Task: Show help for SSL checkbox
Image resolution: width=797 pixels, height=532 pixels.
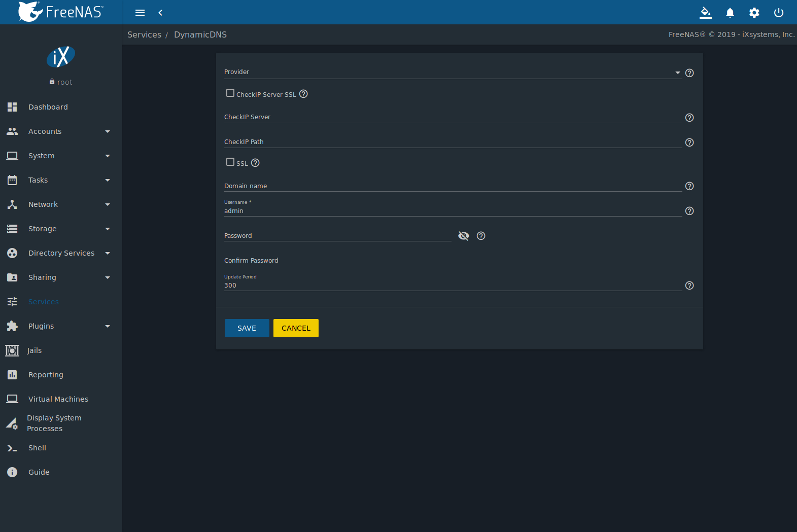Action: 255,163
